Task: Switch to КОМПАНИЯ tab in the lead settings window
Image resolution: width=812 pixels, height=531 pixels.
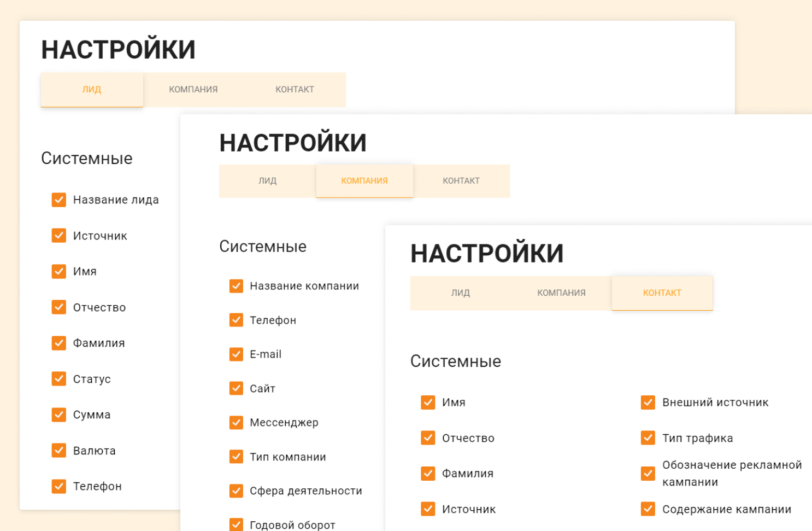Action: (193, 90)
